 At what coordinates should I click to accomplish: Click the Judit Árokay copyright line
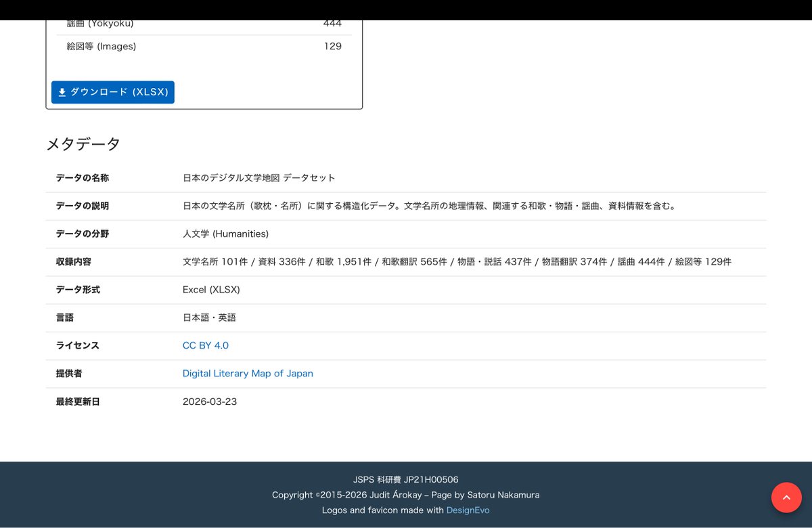(406, 495)
